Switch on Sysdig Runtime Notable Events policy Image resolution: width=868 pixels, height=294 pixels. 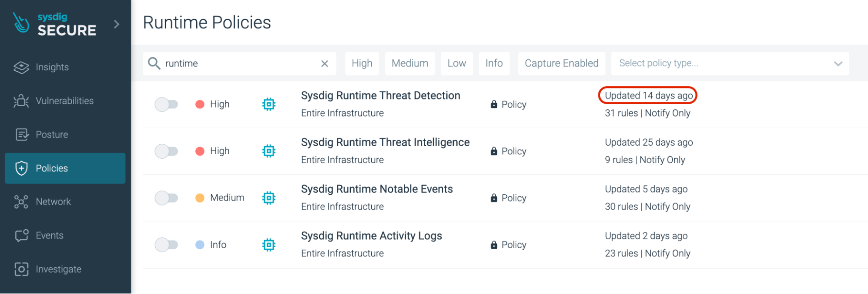point(166,198)
